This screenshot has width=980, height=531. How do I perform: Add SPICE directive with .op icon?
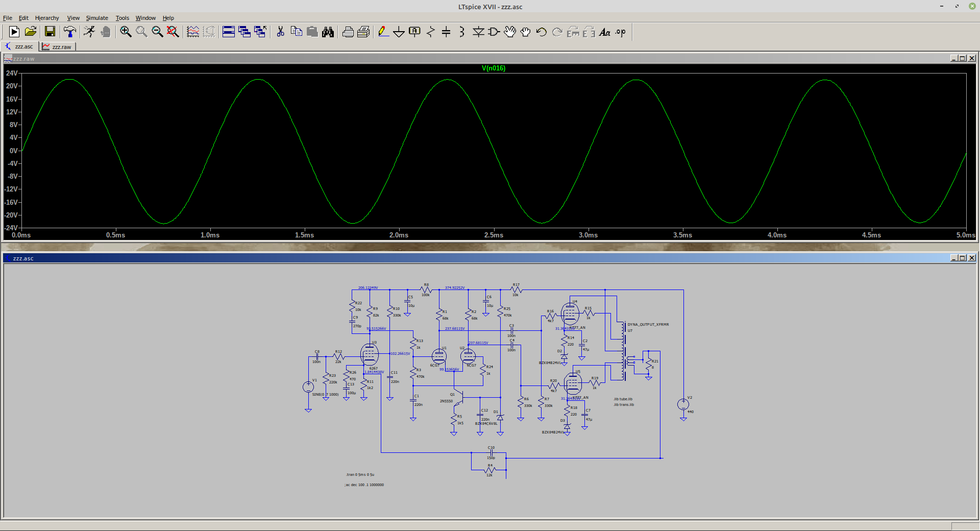621,32
